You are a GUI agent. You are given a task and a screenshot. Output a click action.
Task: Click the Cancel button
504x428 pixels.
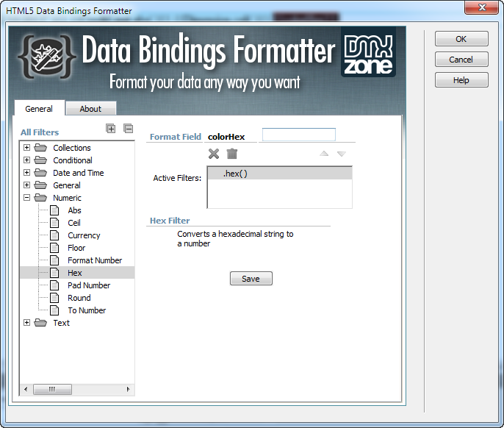(461, 60)
